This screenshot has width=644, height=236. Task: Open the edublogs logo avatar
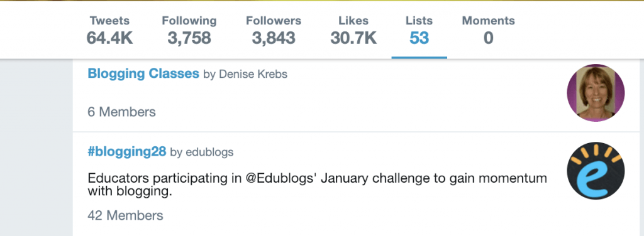pyautogui.click(x=596, y=171)
